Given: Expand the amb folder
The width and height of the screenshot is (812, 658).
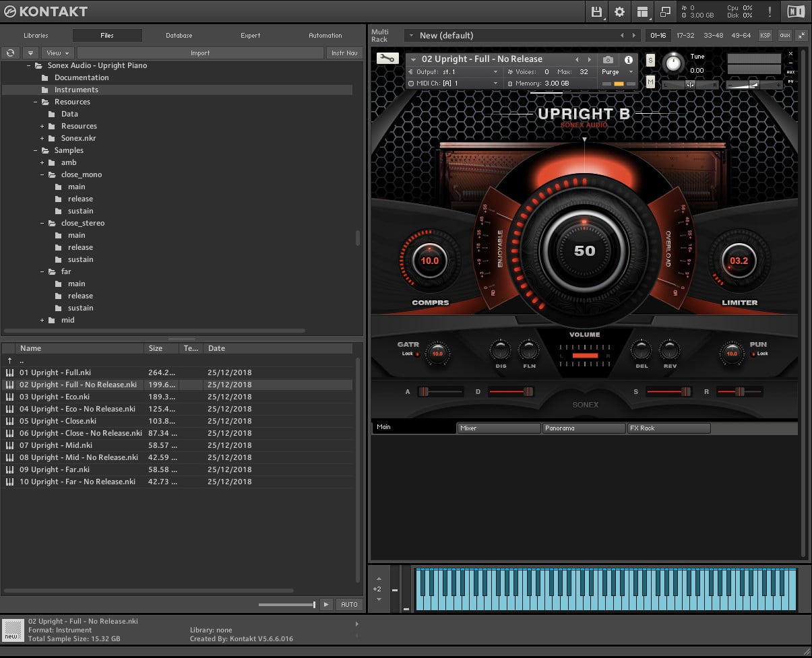Looking at the screenshot, I should (42, 162).
